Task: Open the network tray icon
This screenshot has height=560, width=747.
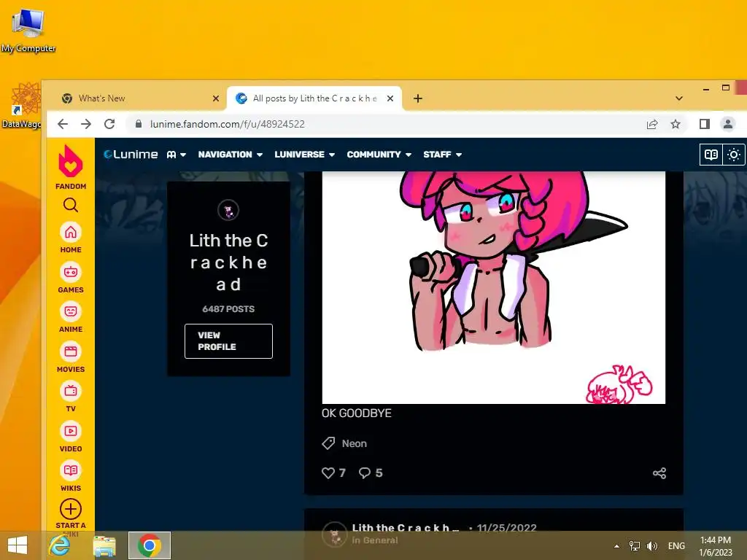Action: tap(635, 546)
